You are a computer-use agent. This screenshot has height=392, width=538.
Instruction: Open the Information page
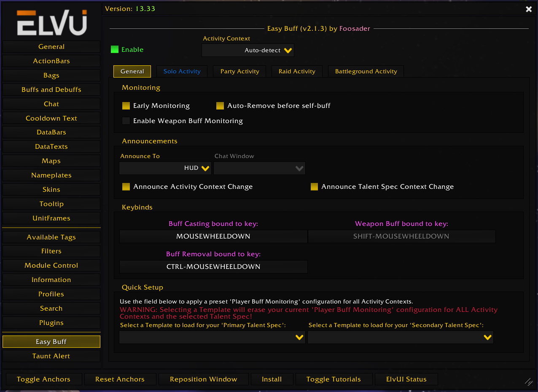click(51, 280)
